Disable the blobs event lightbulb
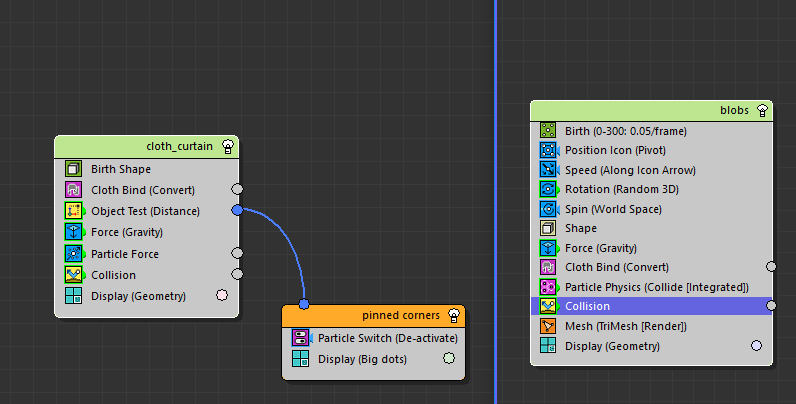 762,110
